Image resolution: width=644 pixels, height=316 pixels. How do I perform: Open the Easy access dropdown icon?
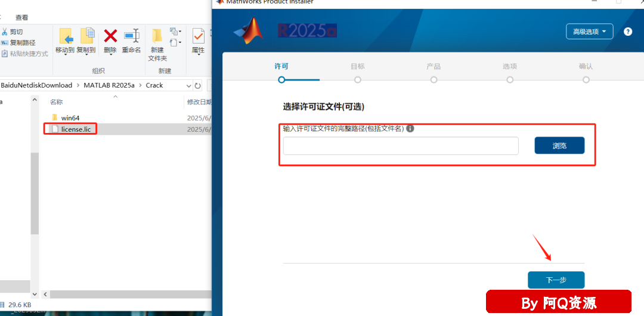[x=175, y=43]
